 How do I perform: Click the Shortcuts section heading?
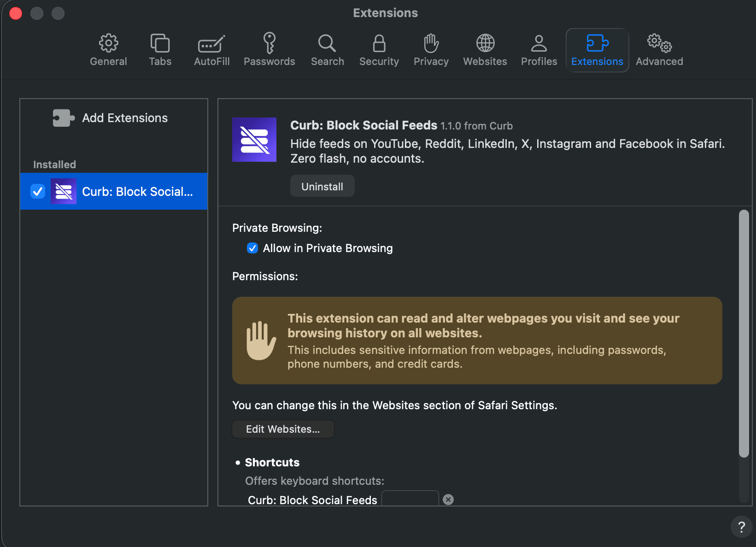pos(272,462)
